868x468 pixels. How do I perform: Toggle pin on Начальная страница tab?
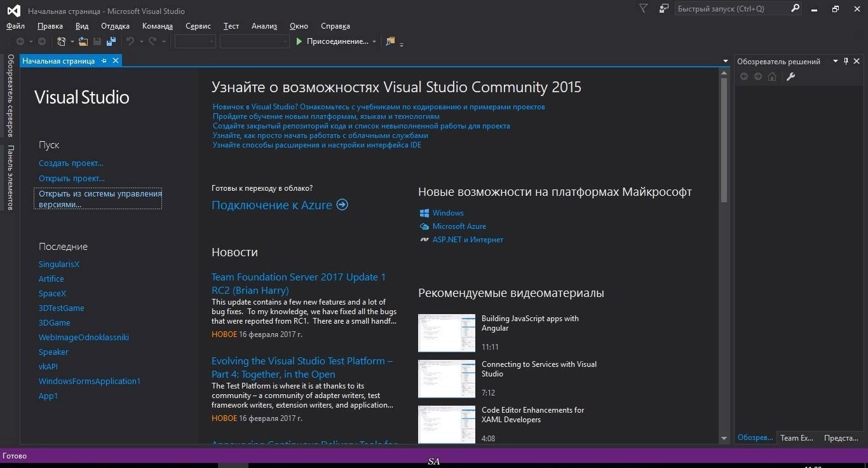point(104,60)
